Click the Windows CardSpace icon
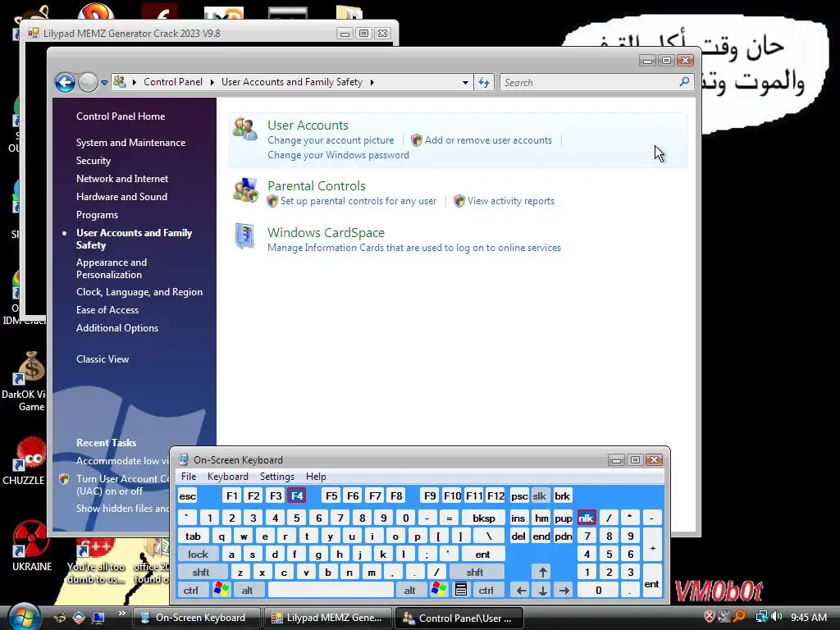The height and width of the screenshot is (630, 840). (245, 236)
